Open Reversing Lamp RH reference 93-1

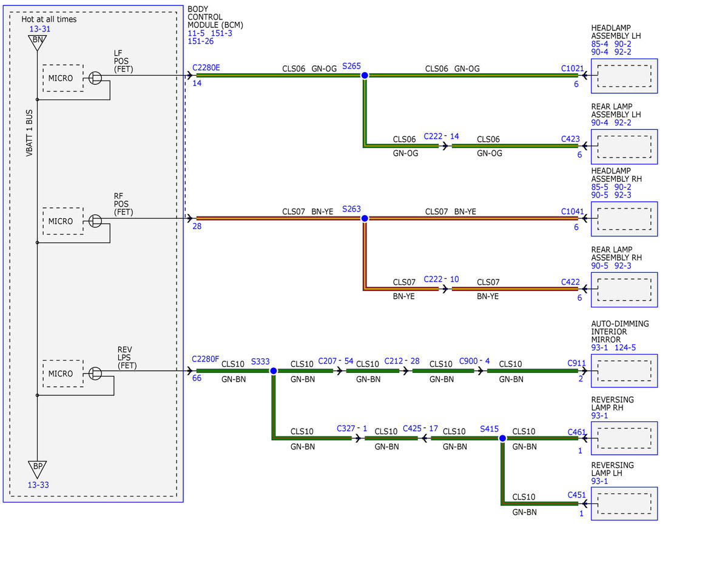[x=600, y=416]
